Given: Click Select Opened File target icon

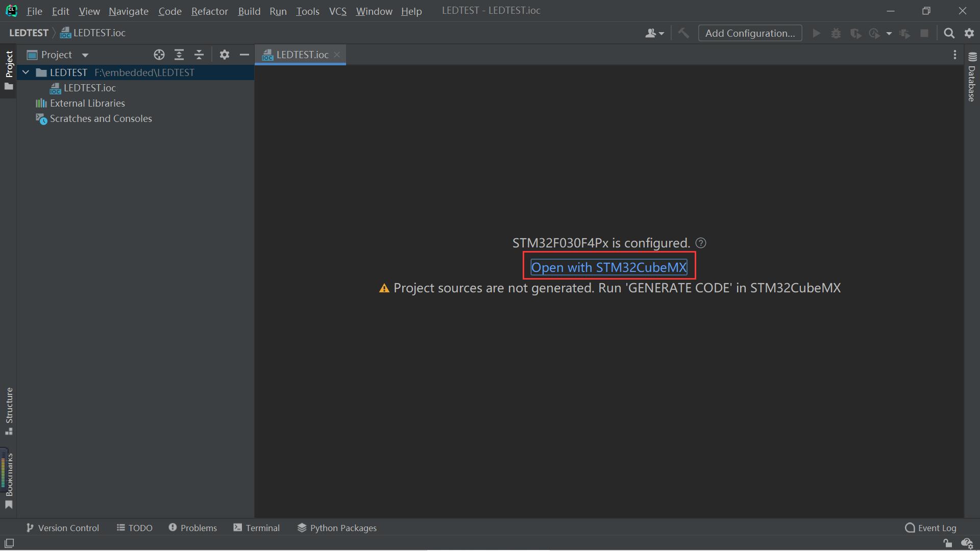Looking at the screenshot, I should [159, 55].
